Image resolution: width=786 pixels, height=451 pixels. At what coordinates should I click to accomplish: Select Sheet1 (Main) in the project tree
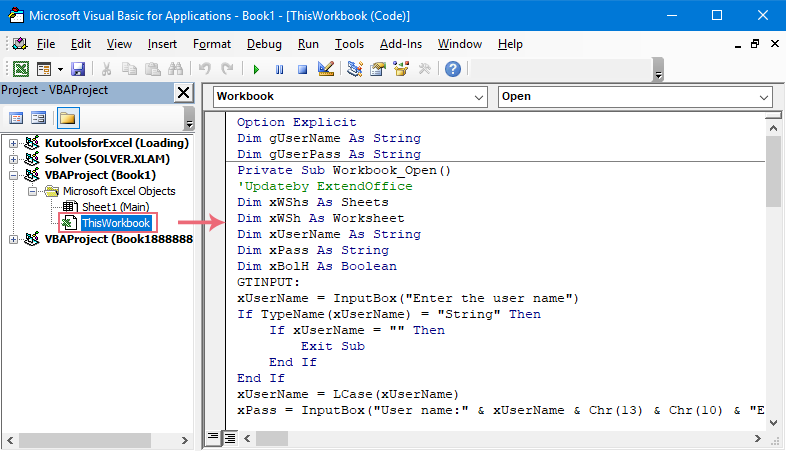(116, 207)
